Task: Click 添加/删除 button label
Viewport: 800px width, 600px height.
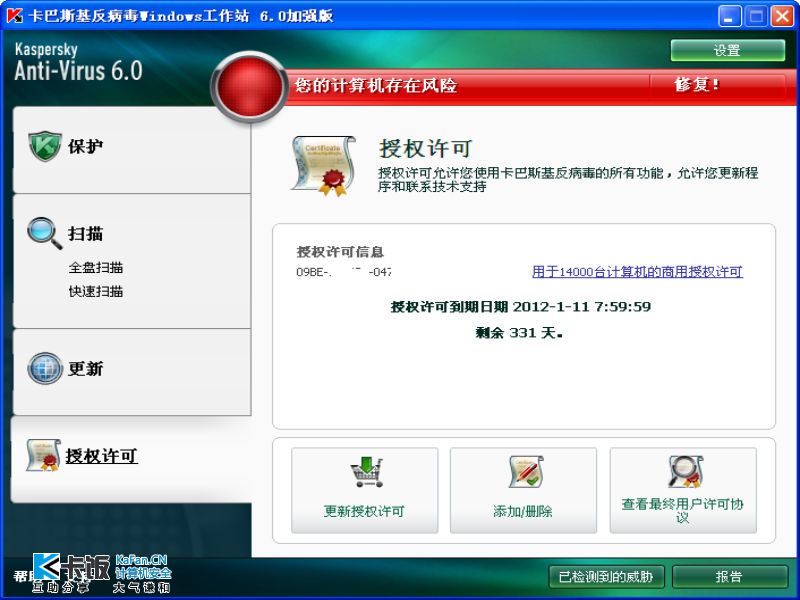Action: (523, 511)
